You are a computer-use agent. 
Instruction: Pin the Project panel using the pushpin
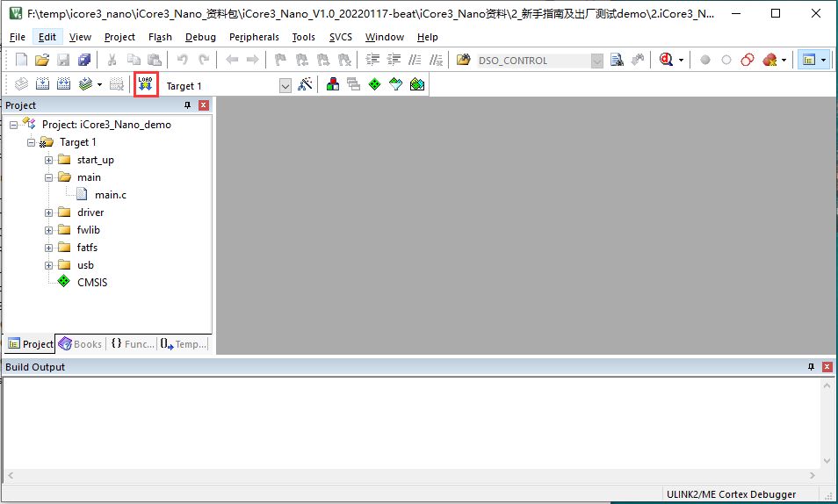[x=187, y=105]
